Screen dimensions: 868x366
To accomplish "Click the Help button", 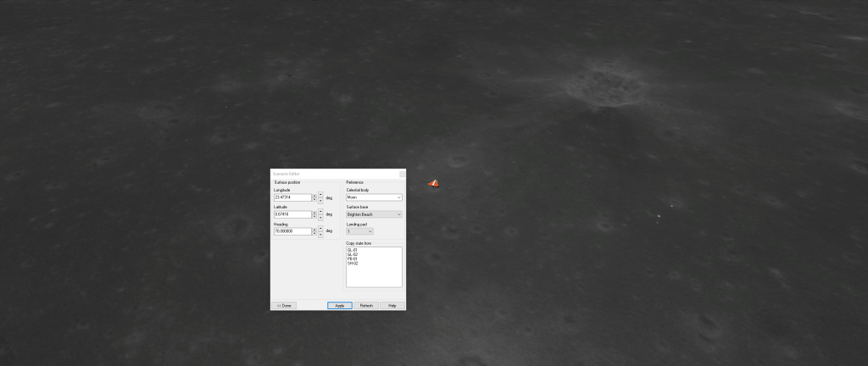I will pos(392,306).
